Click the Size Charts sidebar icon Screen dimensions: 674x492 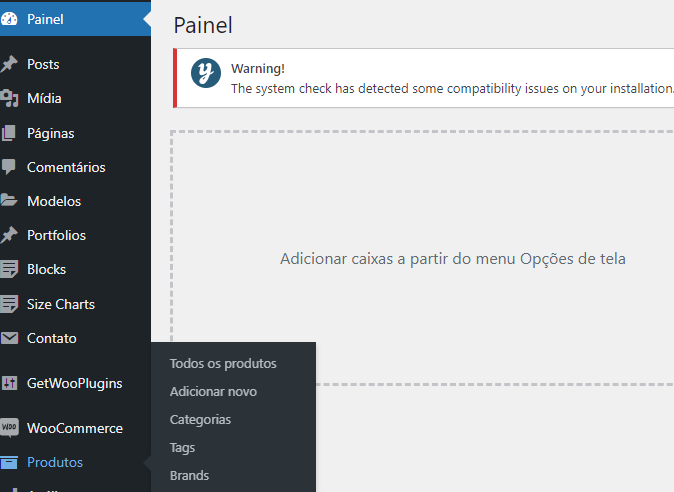(x=10, y=304)
